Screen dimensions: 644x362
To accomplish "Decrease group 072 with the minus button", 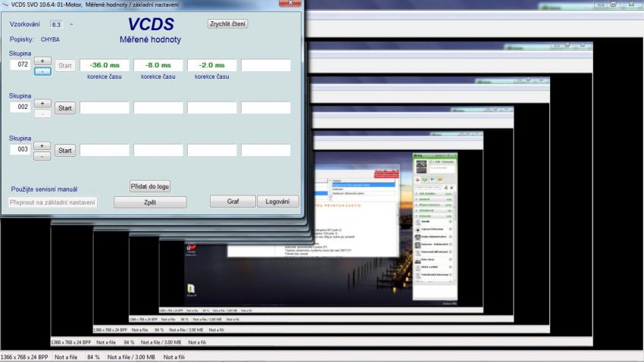I will 42,70.
